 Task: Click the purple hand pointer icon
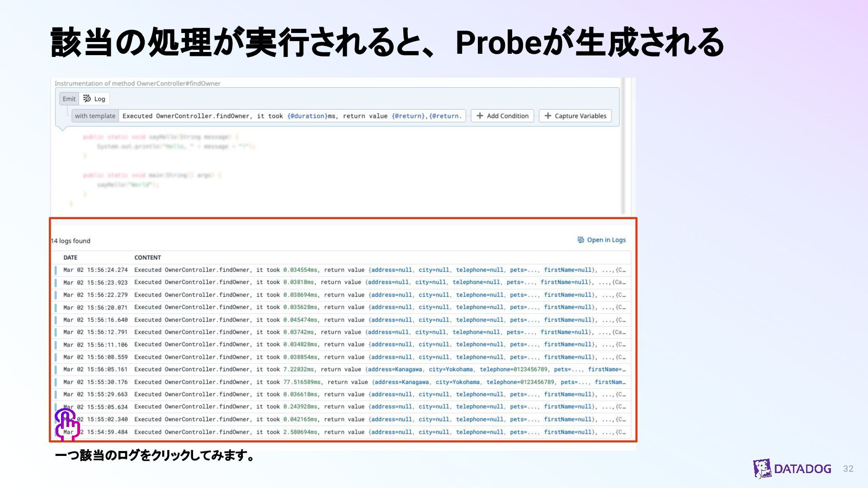pos(67,424)
